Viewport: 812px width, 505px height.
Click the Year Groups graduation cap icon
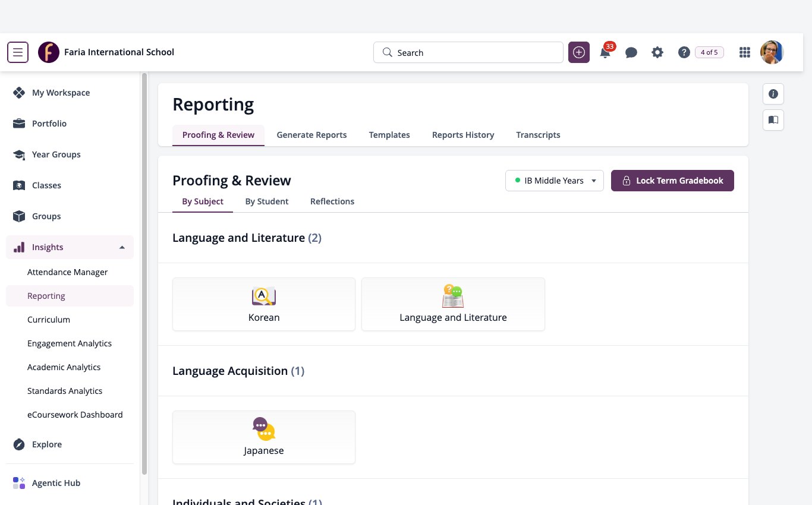point(19,154)
